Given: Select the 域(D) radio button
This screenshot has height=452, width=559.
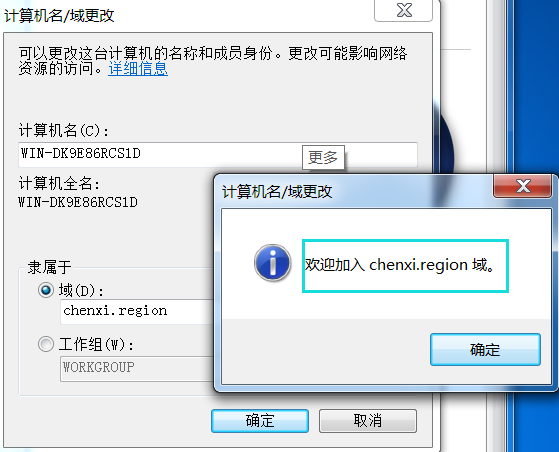Looking at the screenshot, I should coord(46,290).
